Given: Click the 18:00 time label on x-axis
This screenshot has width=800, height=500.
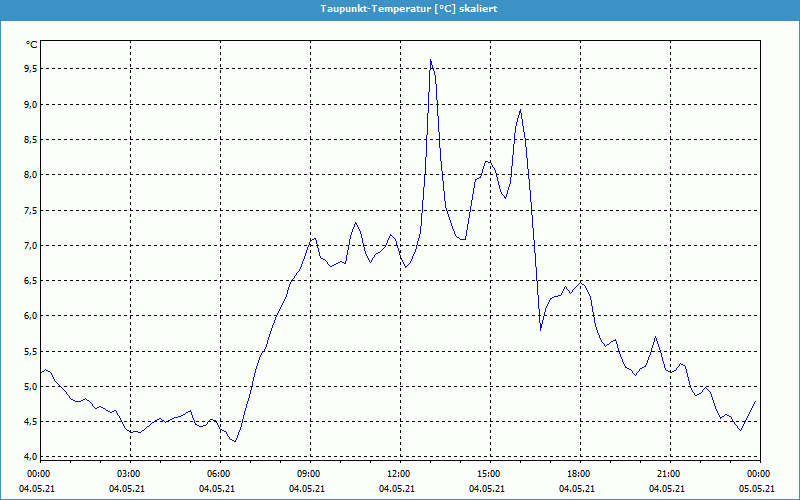Looking at the screenshot, I should pos(578,474).
